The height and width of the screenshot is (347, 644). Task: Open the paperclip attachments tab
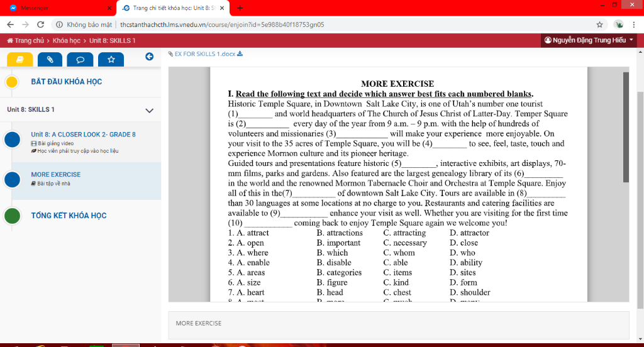50,59
